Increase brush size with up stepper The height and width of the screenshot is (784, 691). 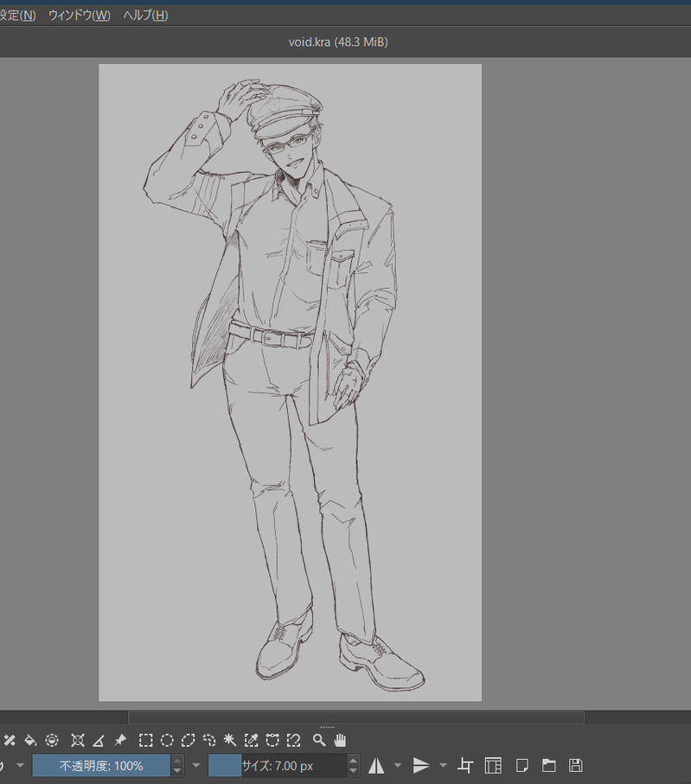353,761
